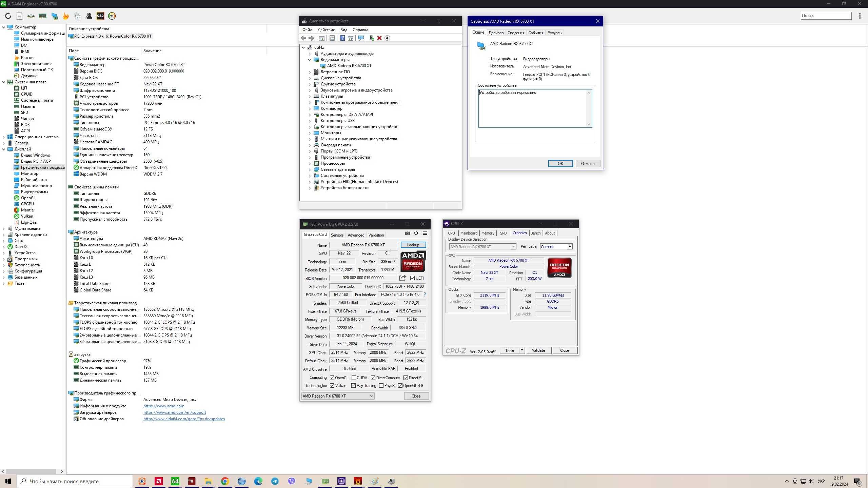This screenshot has height=488, width=868.
Task: Open the Вид menu in Device Manager
Action: [x=344, y=30]
